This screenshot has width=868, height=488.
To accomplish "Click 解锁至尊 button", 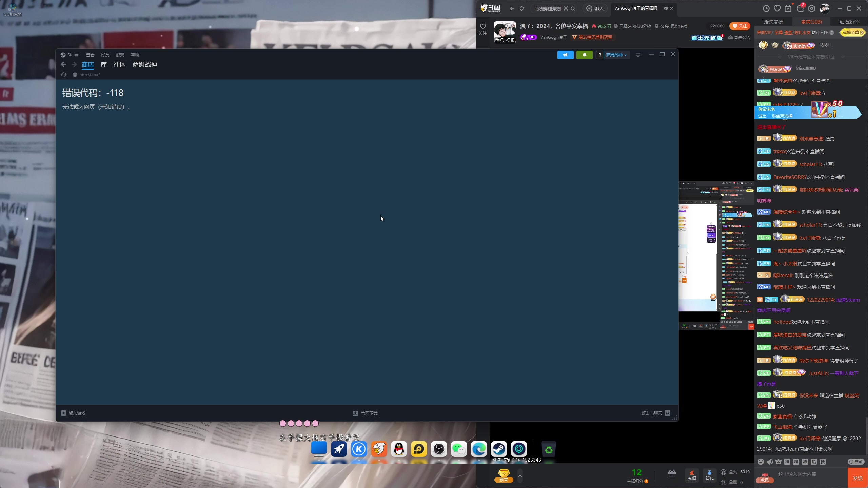I will 852,33.
